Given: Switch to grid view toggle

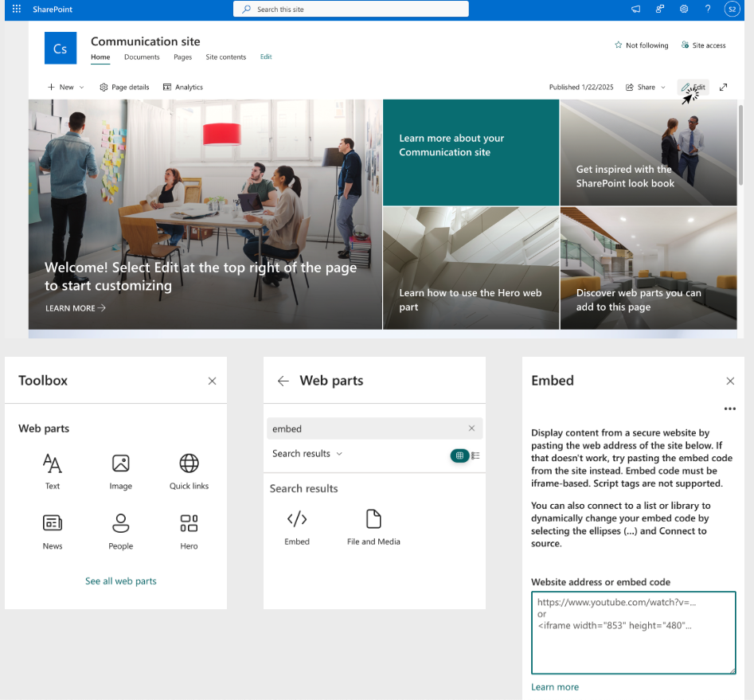Looking at the screenshot, I should click(x=459, y=456).
